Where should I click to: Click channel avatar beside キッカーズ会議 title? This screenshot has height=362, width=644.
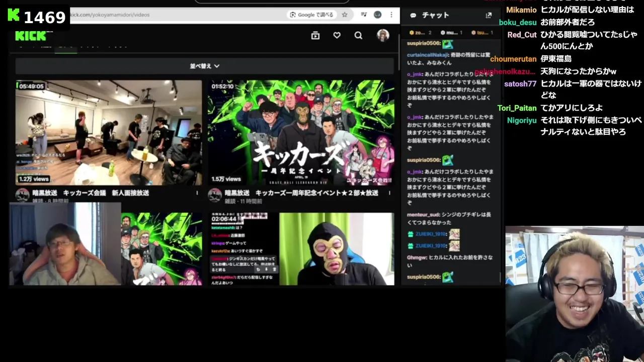point(22,195)
